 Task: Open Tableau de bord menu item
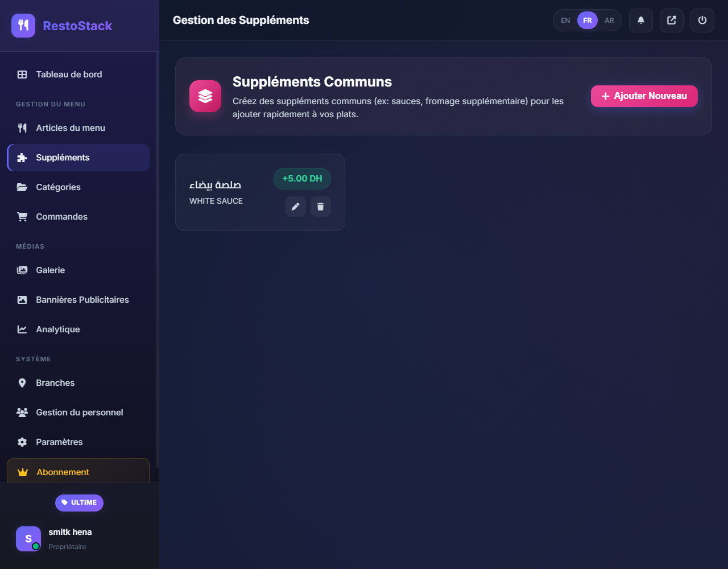[69, 75]
